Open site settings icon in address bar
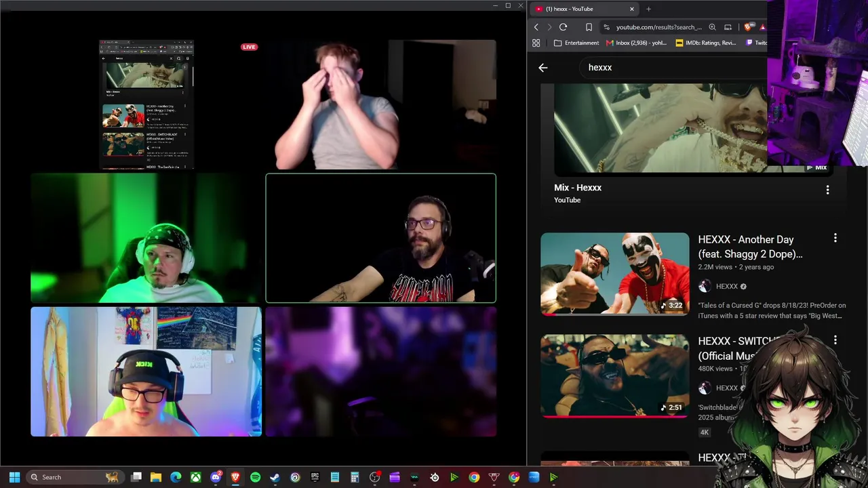The height and width of the screenshot is (488, 868). pyautogui.click(x=606, y=27)
